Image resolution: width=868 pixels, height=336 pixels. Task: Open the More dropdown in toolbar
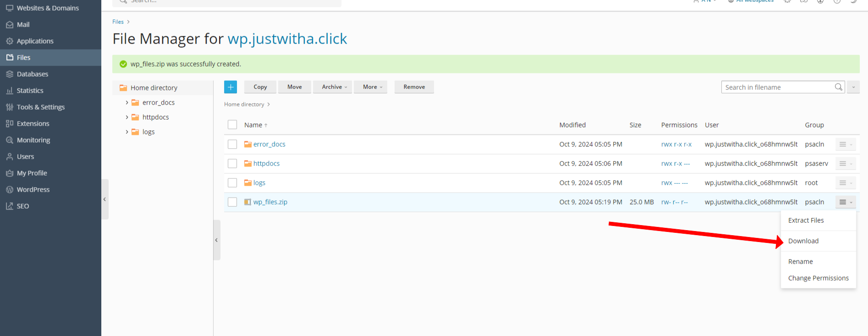[x=372, y=87]
